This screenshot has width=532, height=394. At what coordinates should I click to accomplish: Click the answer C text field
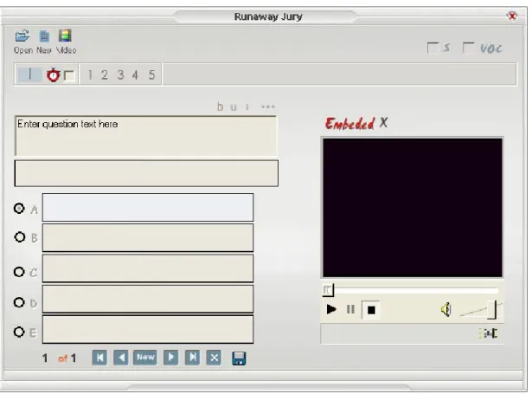[148, 268]
